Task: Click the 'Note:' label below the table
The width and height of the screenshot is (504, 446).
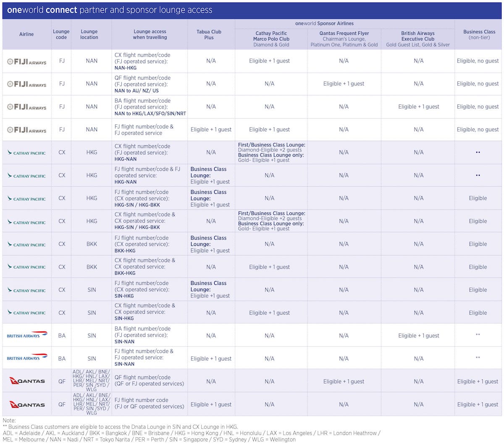Action: (x=9, y=420)
